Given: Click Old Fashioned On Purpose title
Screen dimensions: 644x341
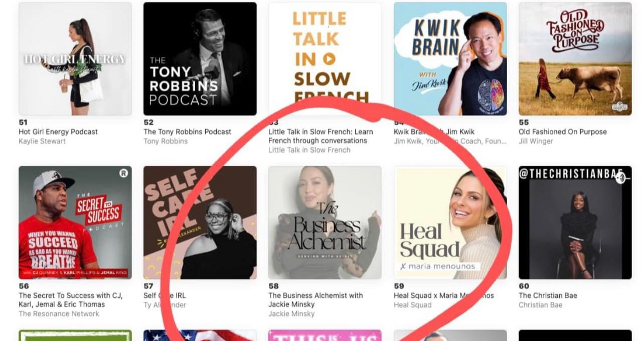Looking at the screenshot, I should point(563,132).
